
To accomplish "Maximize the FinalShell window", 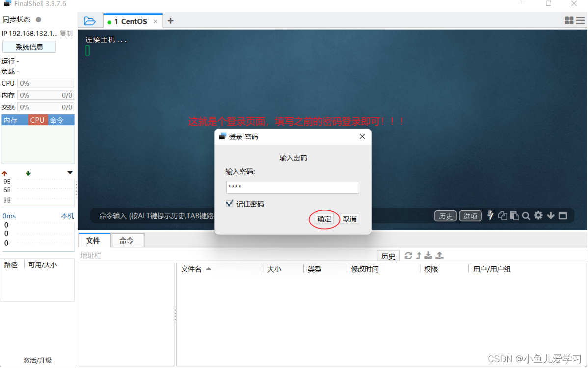I will pos(548,3).
